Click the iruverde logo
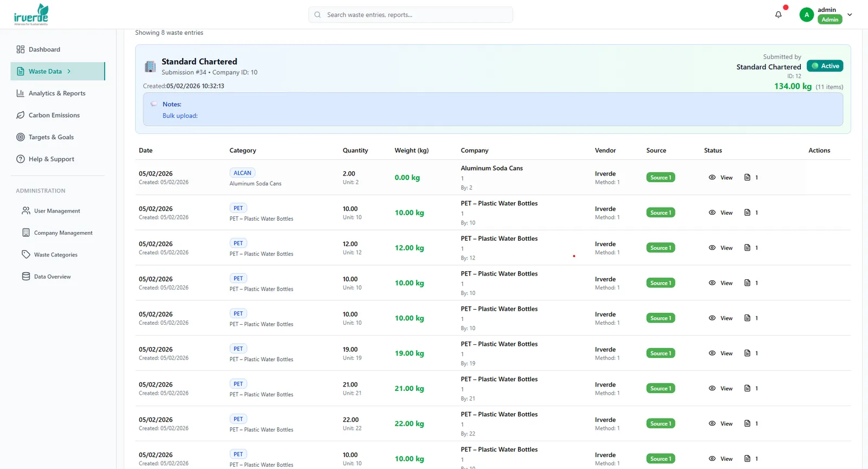This screenshot has height=469, width=868. pos(31,15)
